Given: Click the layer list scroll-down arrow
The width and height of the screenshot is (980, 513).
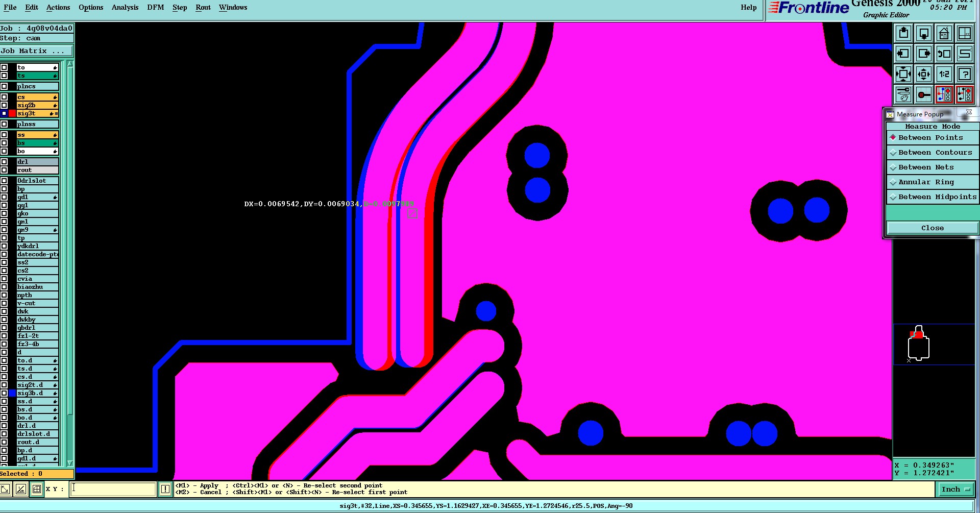Looking at the screenshot, I should [x=70, y=463].
